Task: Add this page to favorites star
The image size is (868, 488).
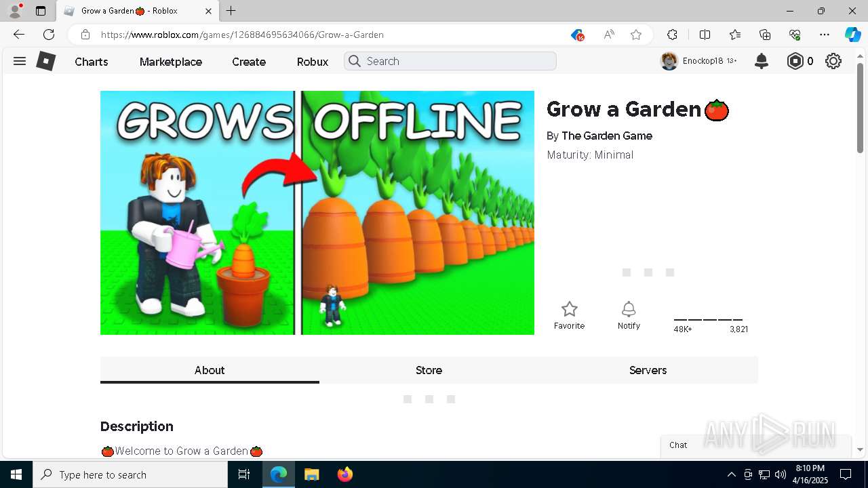Action: 636,35
